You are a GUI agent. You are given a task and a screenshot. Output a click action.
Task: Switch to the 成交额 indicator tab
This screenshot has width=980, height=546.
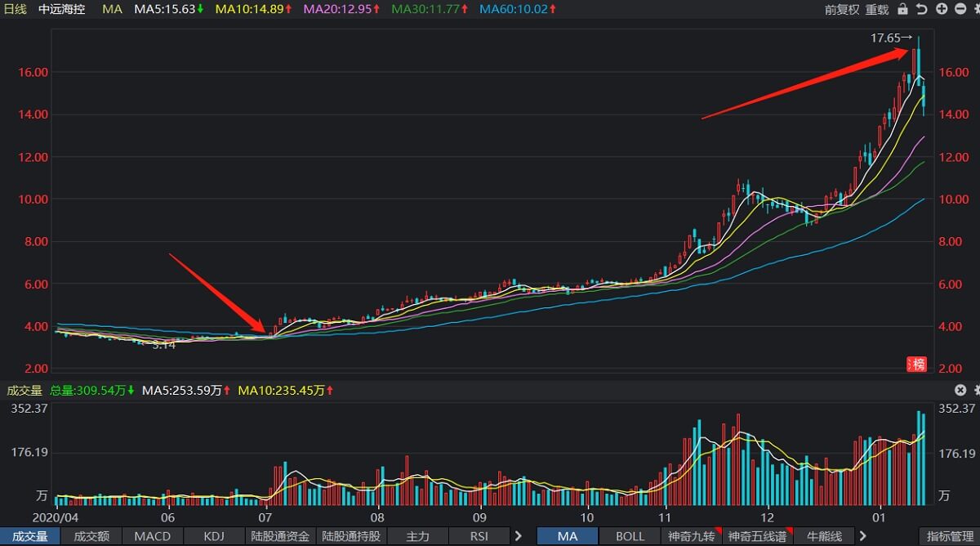click(x=91, y=536)
